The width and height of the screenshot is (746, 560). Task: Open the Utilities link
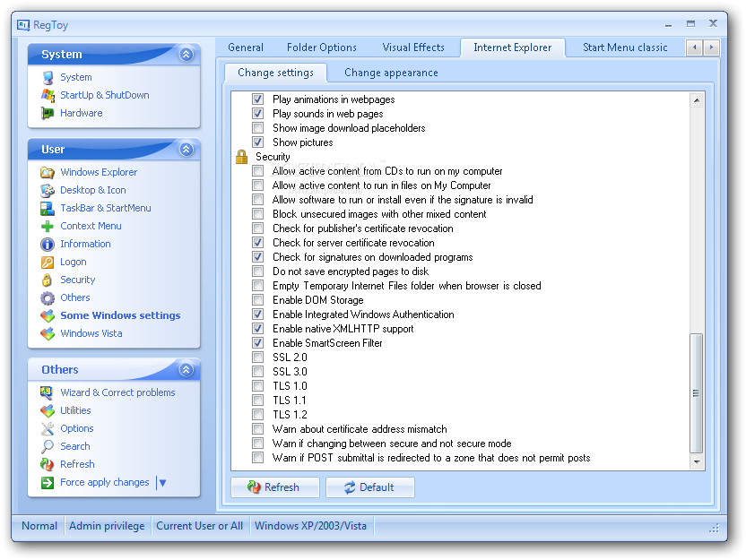pos(75,410)
